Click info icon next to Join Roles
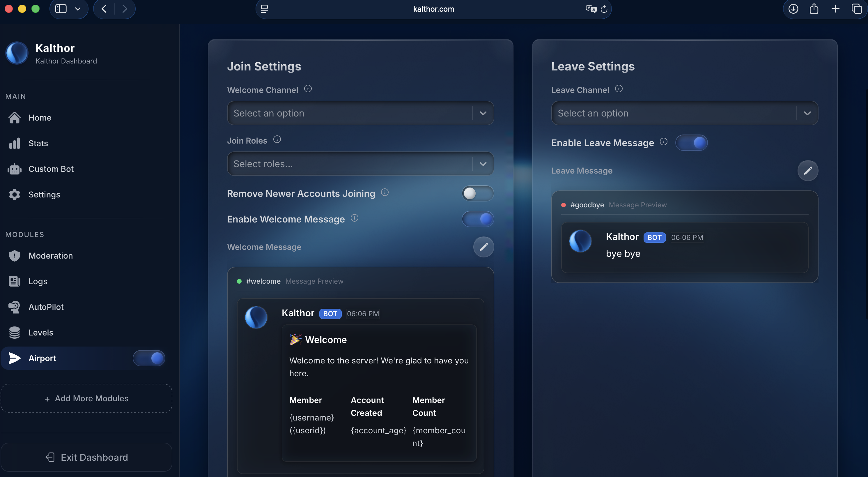 pyautogui.click(x=277, y=139)
